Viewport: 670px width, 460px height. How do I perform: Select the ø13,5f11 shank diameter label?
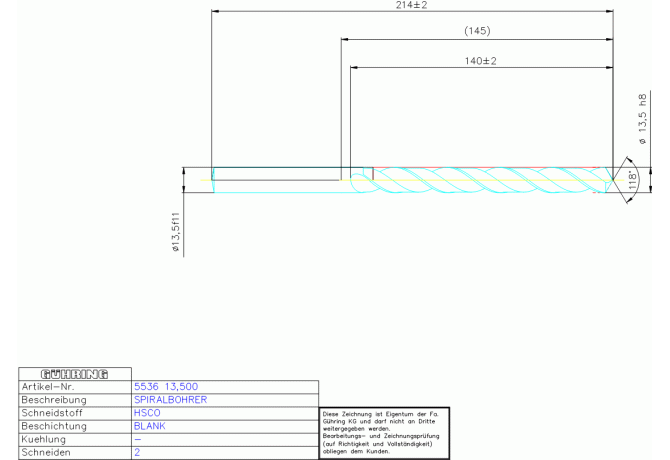(x=175, y=234)
